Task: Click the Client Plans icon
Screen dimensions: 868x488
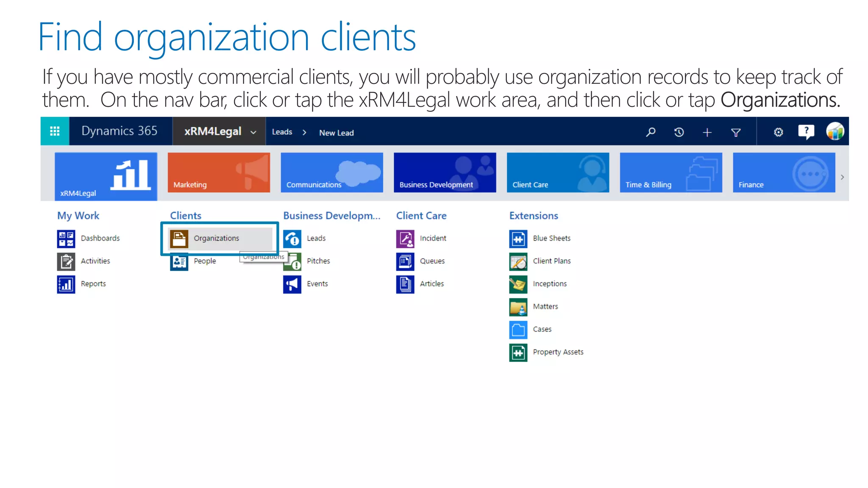Action: pyautogui.click(x=518, y=261)
